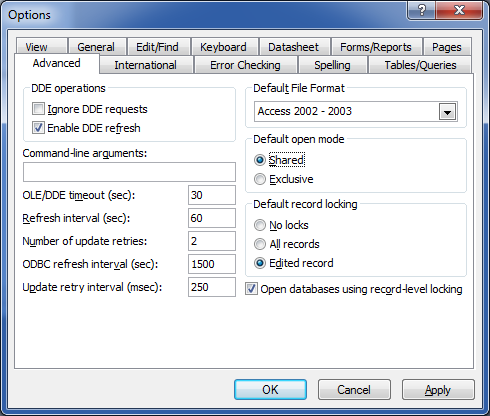Open the Forms/Reports tab
Screen dimensions: 490x416
pos(376,47)
